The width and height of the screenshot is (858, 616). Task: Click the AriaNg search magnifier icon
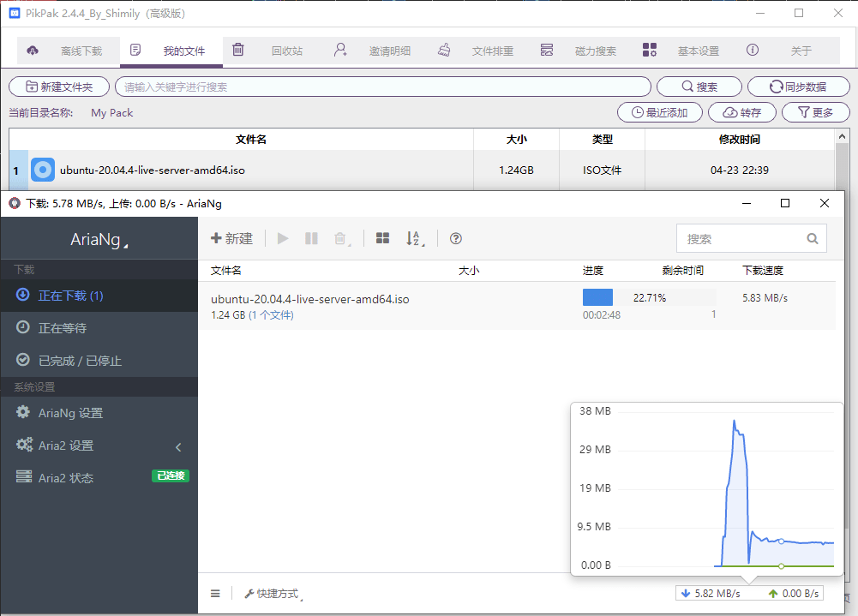click(x=812, y=239)
